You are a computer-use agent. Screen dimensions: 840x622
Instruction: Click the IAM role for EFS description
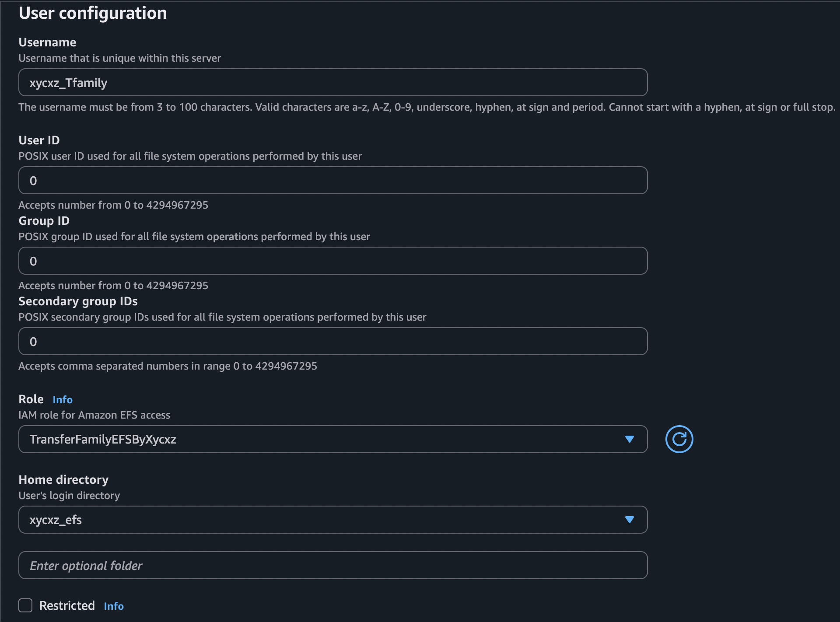pyautogui.click(x=94, y=415)
